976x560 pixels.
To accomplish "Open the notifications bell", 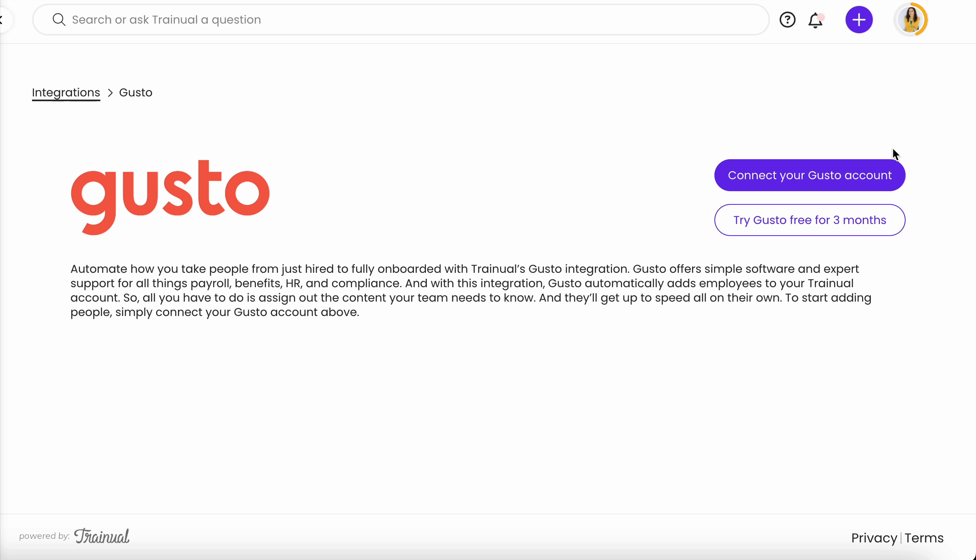I will pyautogui.click(x=816, y=20).
